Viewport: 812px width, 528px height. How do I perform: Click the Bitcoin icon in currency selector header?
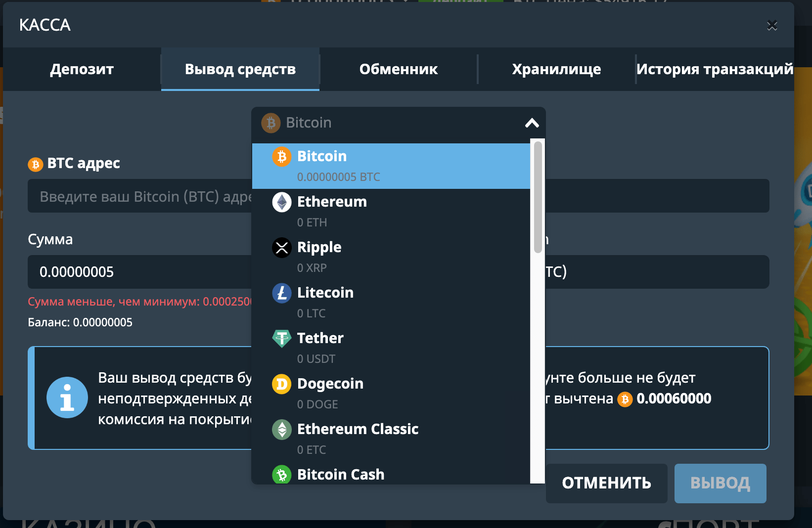tap(271, 123)
